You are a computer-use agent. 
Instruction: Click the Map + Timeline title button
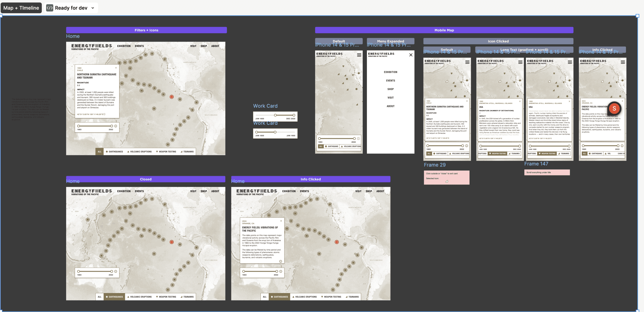tap(21, 8)
